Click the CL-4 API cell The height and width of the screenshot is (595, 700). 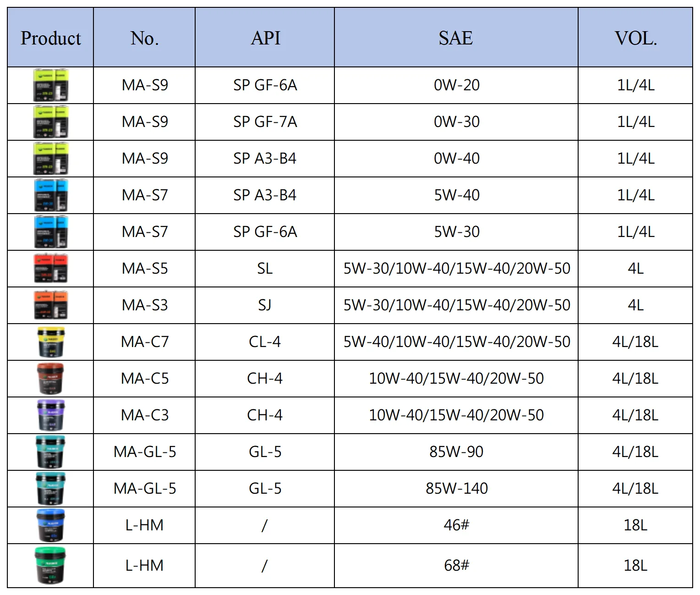pyautogui.click(x=265, y=342)
